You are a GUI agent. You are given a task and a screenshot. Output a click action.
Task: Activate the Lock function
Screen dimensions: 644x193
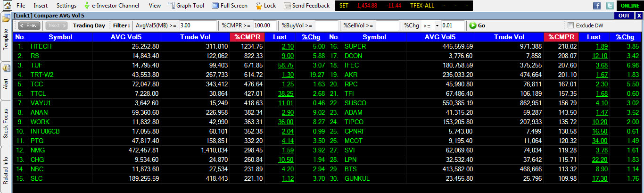click(x=266, y=6)
